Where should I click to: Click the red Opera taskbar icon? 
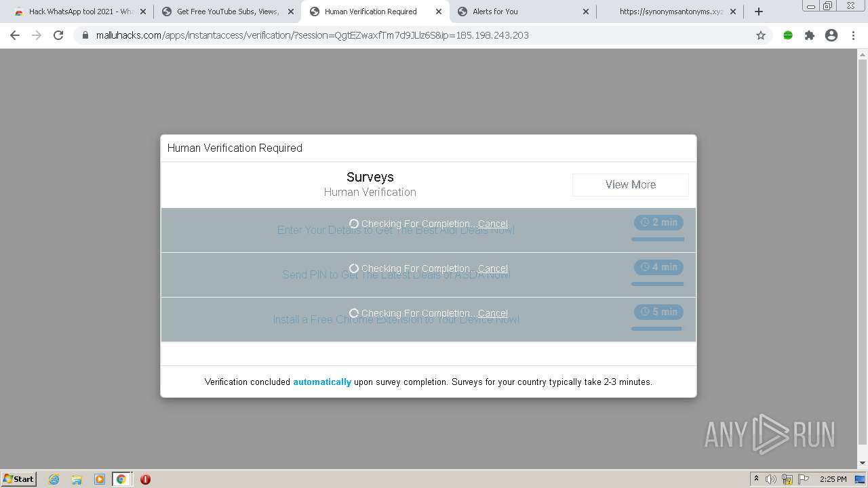click(145, 479)
